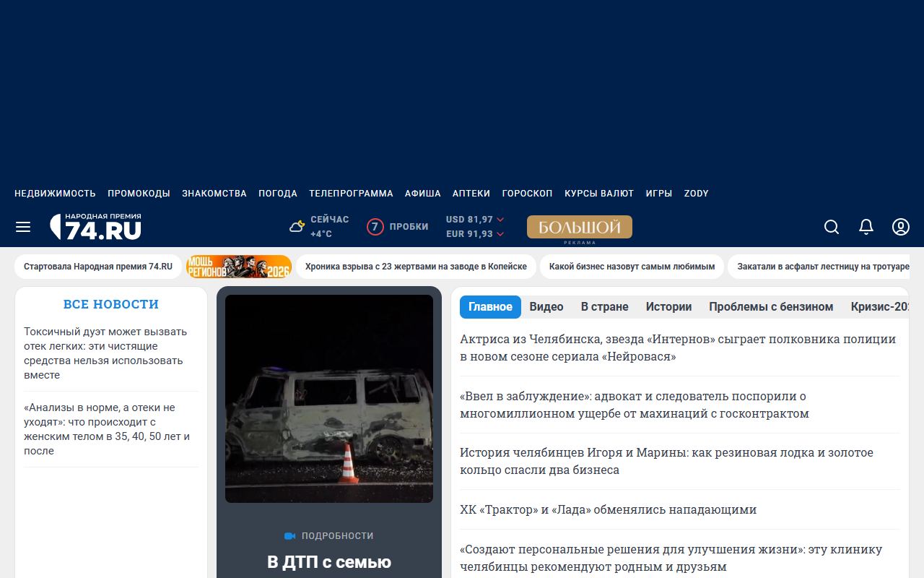
Task: Click the weather cloud icon
Action: pos(297,227)
